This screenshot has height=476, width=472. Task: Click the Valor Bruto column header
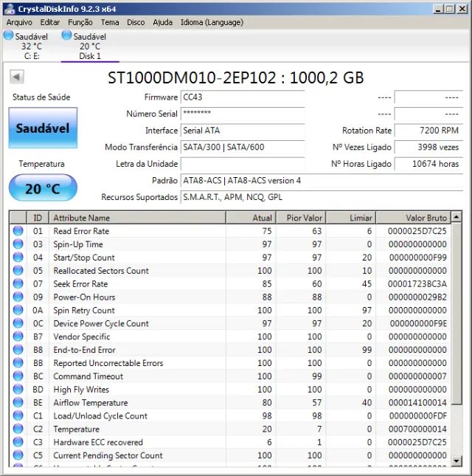[x=414, y=218]
